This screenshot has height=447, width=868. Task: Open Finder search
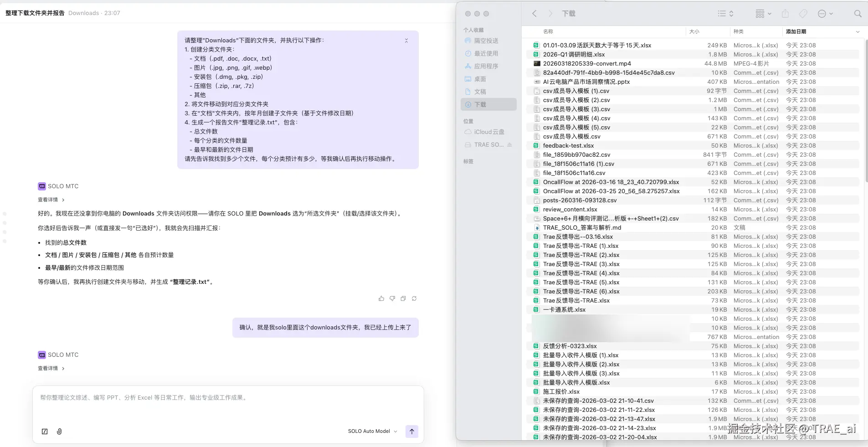858,14
